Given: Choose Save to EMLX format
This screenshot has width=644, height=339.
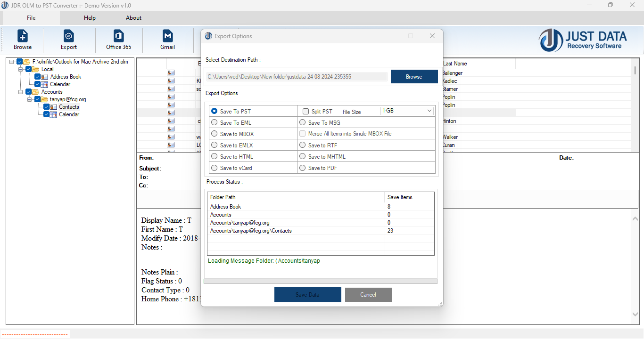Looking at the screenshot, I should point(215,145).
